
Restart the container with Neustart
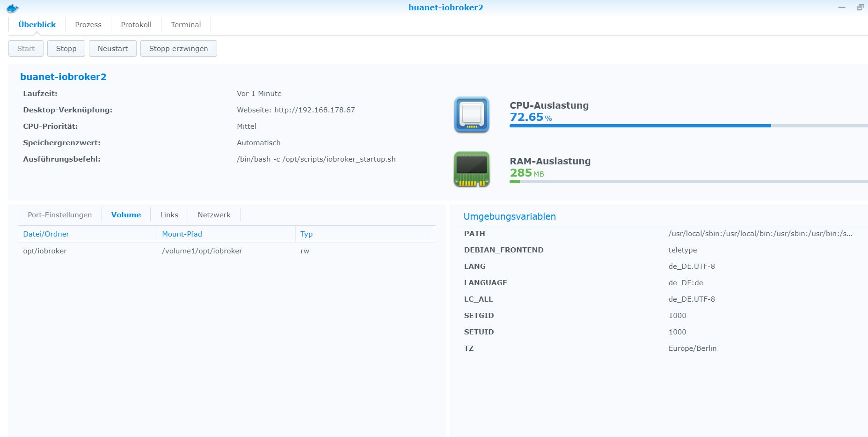click(113, 48)
